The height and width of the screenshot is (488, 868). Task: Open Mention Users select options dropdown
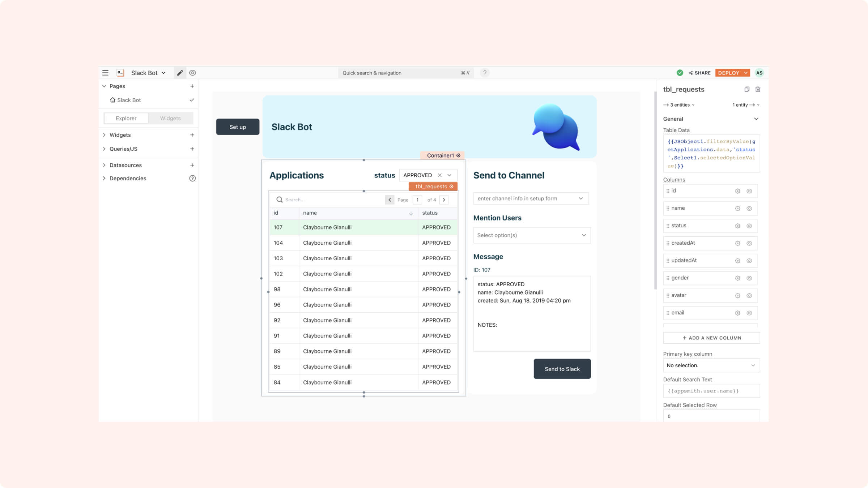tap(532, 235)
